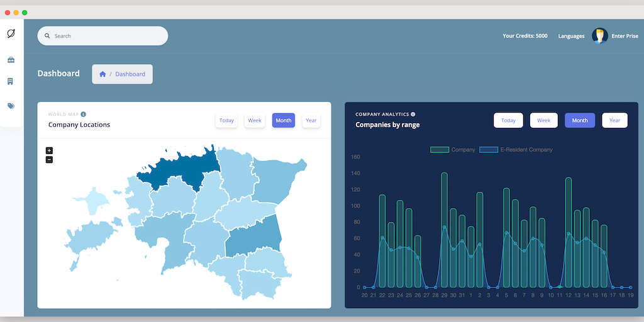Click the home icon in the breadcrumb
644x322 pixels.
(103, 74)
